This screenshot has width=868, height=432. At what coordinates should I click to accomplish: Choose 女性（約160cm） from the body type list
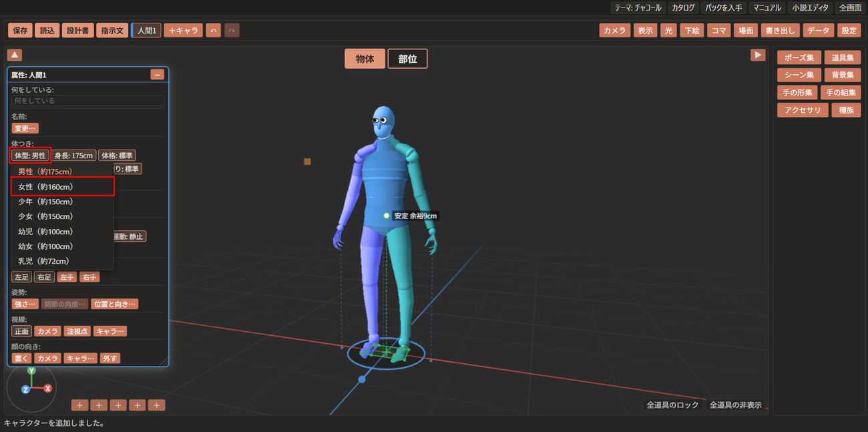coord(63,186)
